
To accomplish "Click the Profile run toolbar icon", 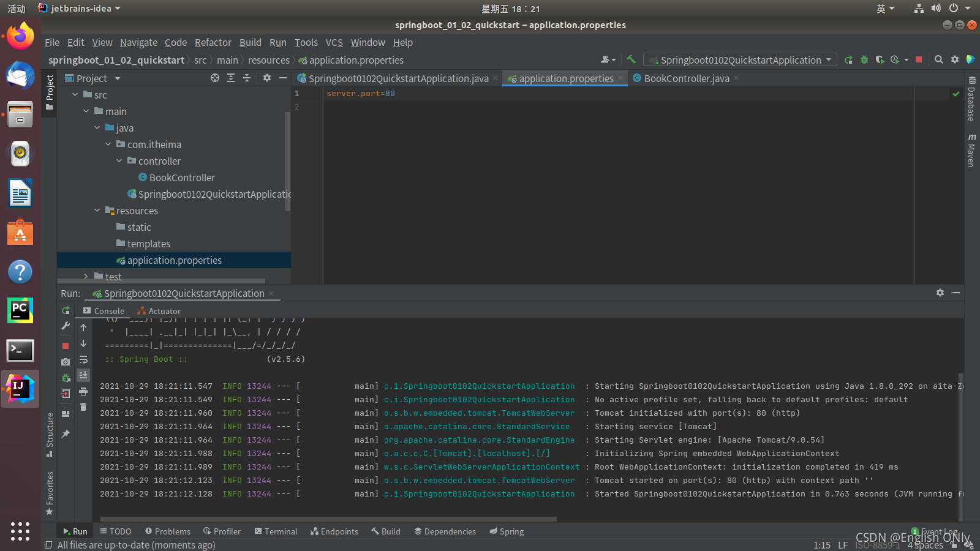I will pyautogui.click(x=895, y=59).
